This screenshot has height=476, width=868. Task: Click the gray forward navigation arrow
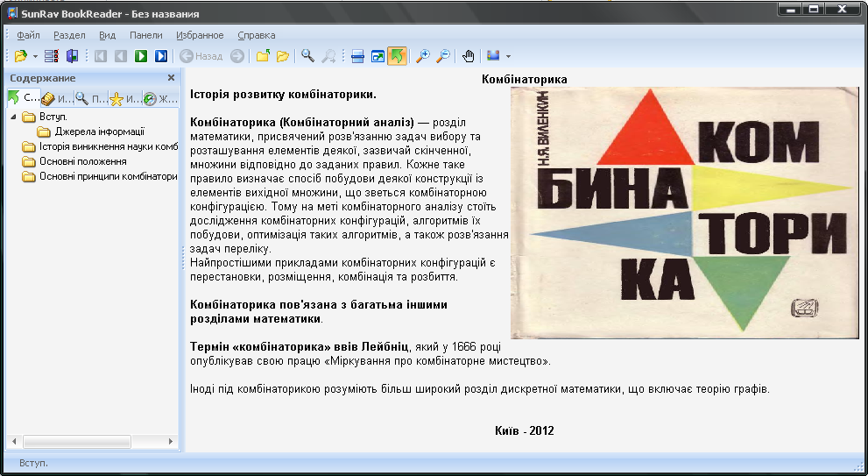tap(237, 56)
